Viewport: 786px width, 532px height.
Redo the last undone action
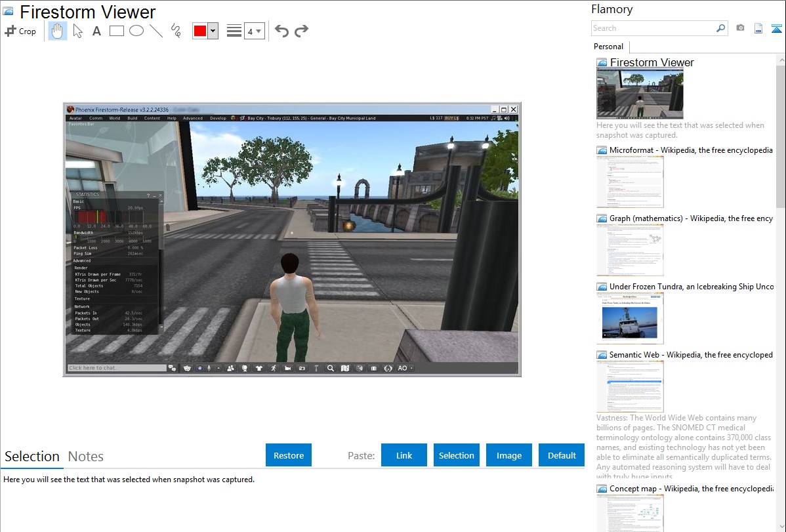tap(301, 31)
